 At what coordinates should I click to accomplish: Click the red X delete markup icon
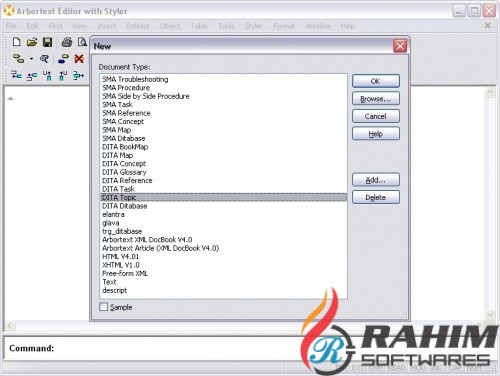tap(79, 59)
